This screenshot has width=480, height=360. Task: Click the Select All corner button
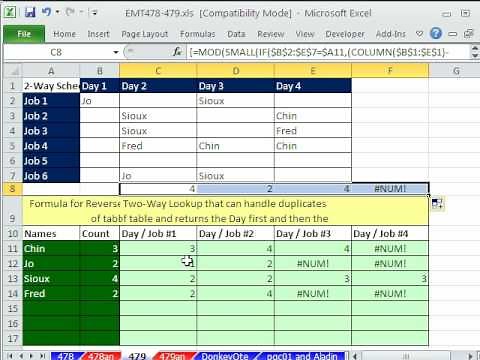[13, 71]
